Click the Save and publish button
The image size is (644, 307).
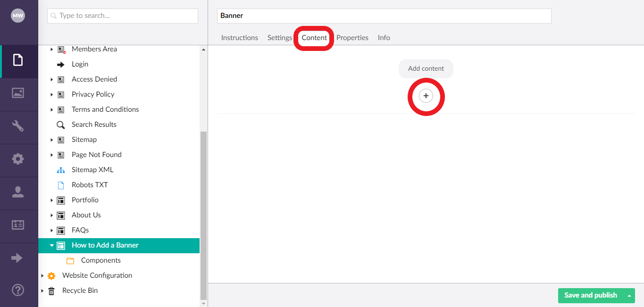coord(591,296)
